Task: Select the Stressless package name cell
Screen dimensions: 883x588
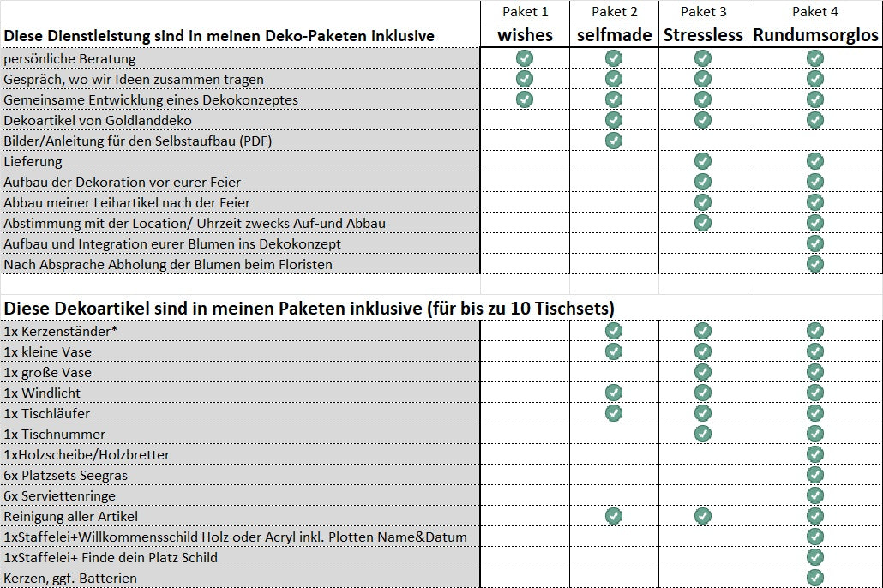Action: click(x=703, y=35)
